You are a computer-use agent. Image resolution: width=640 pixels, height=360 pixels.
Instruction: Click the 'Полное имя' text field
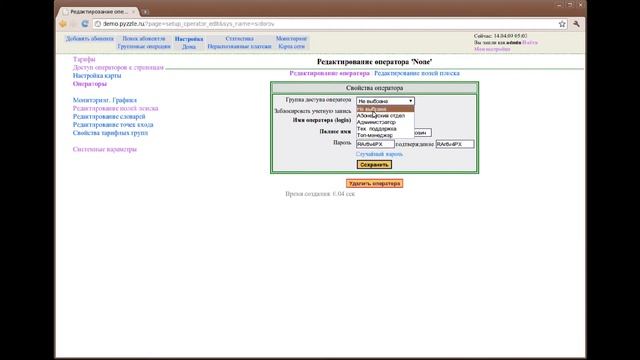pos(422,133)
